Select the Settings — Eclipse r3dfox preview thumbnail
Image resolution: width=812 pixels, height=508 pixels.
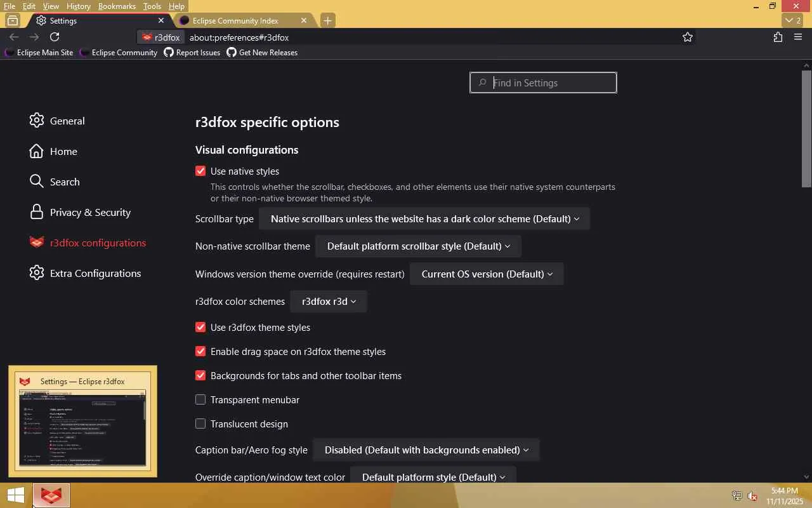click(x=82, y=422)
